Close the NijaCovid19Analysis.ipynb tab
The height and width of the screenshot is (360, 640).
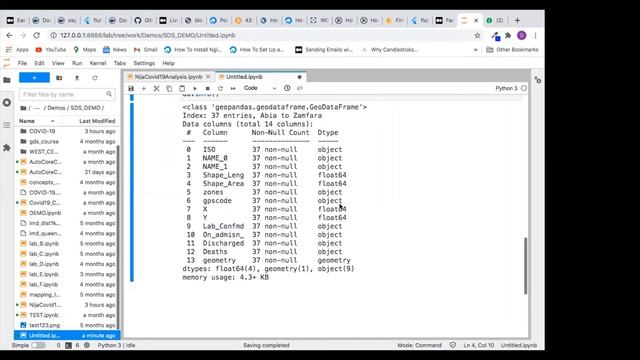tap(208, 77)
